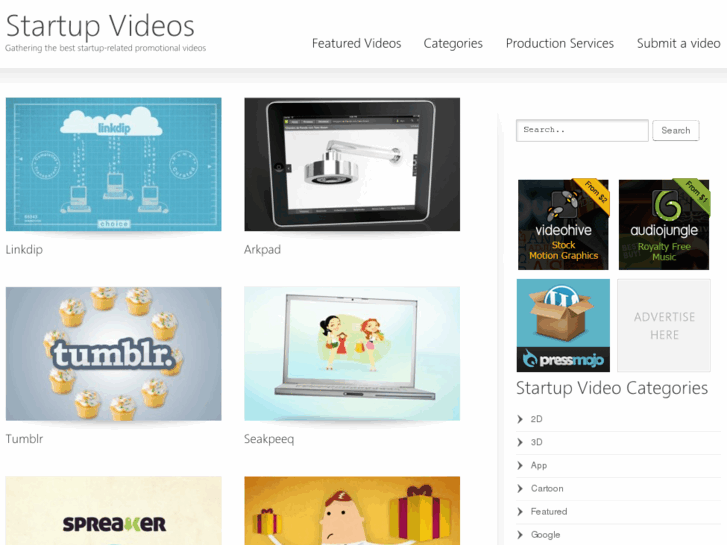This screenshot has width=727, height=545.
Task: Expand the chevron next to Featured category
Action: (520, 512)
